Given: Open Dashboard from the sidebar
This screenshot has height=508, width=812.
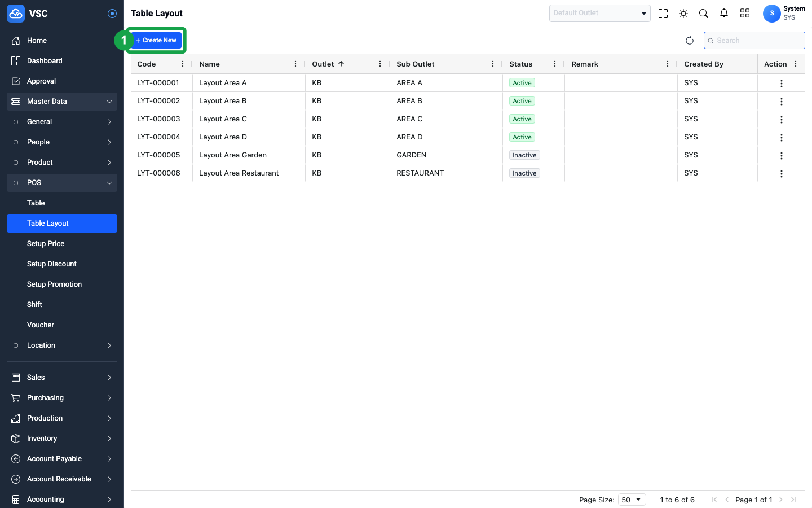Looking at the screenshot, I should [x=62, y=61].
